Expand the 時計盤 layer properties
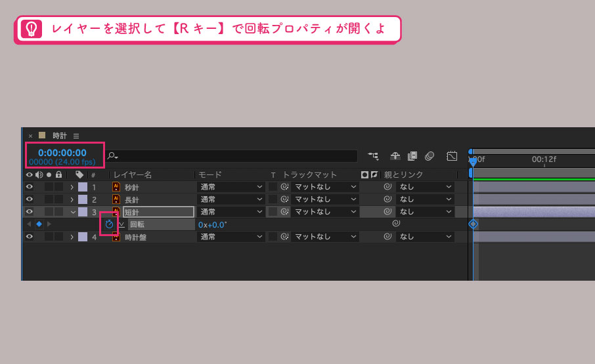This screenshot has width=595, height=364. coord(72,237)
